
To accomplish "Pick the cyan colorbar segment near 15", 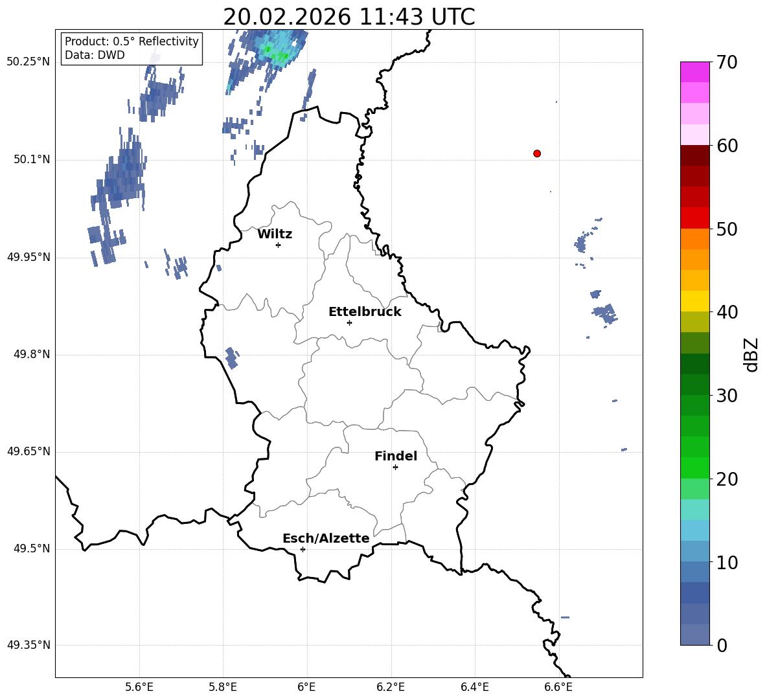I will pos(695,510).
